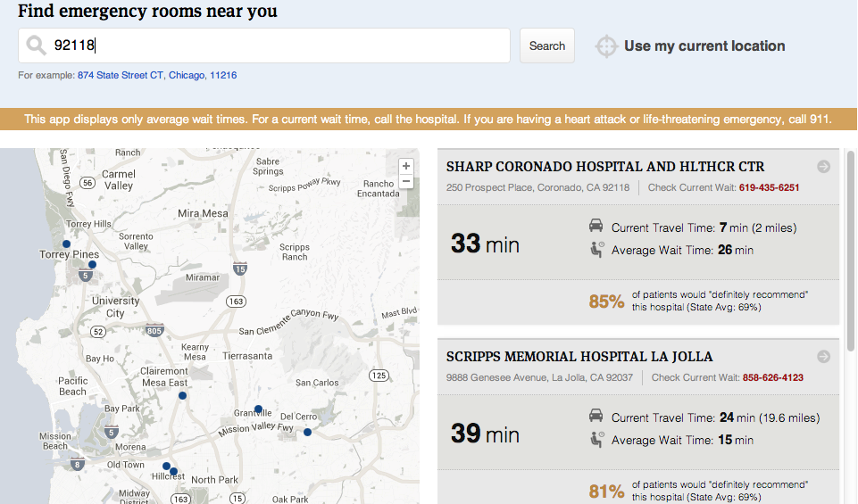The width and height of the screenshot is (858, 504).
Task: Open the Chicago example link
Action: (x=187, y=76)
